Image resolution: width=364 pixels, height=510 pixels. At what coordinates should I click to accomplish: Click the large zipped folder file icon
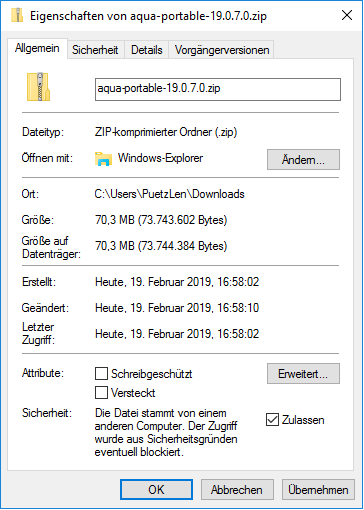[39, 87]
